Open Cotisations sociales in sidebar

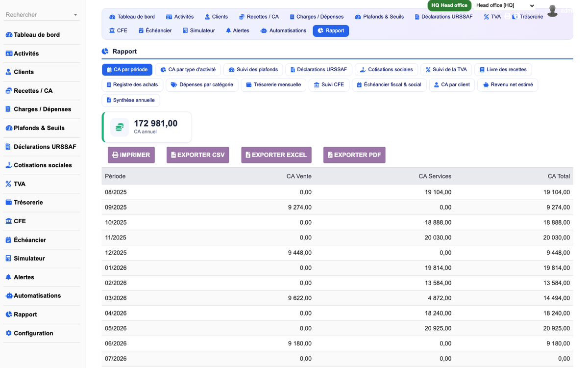coord(39,165)
